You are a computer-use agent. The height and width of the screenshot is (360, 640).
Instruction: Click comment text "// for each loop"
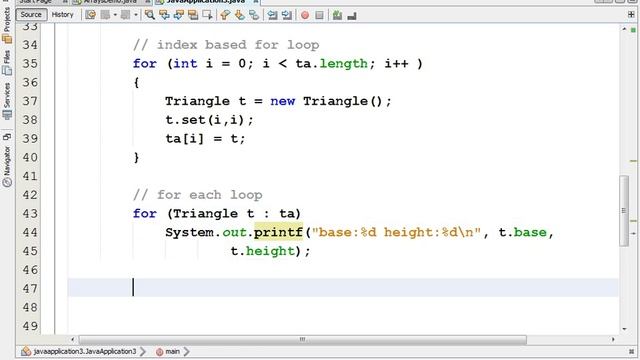click(197, 195)
